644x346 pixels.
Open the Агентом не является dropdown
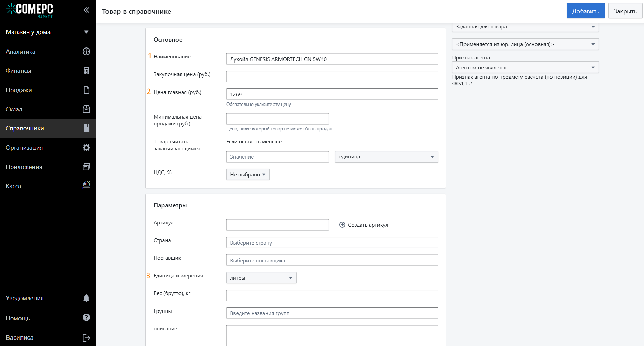pos(525,67)
